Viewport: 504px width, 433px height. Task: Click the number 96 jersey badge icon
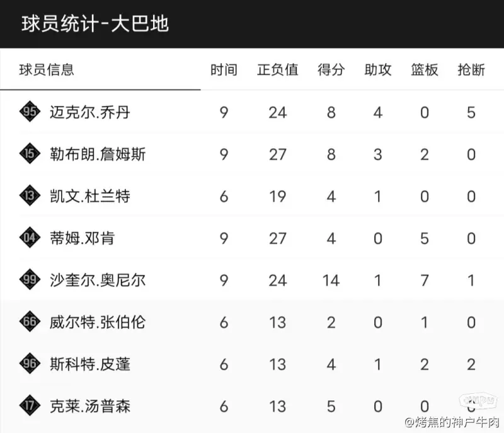[x=29, y=364]
